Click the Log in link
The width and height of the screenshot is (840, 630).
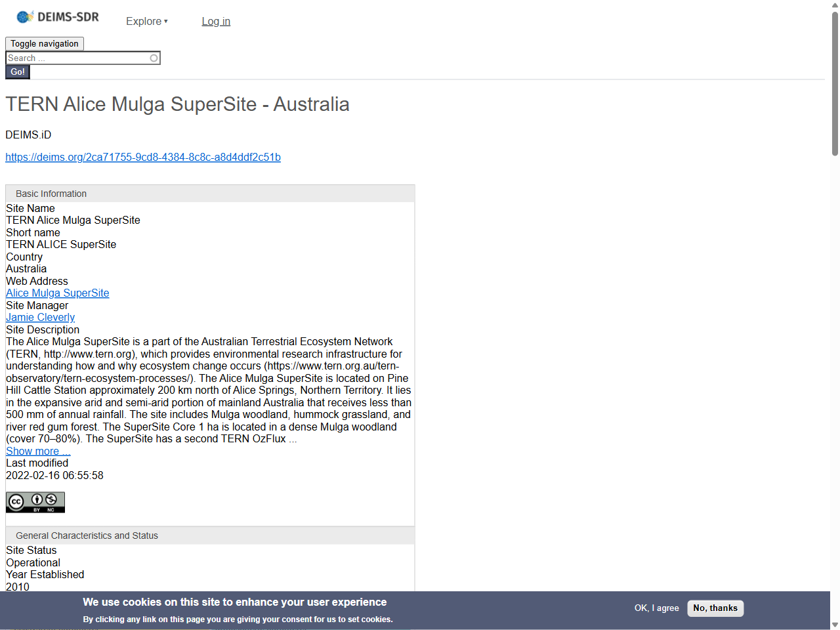tap(216, 21)
